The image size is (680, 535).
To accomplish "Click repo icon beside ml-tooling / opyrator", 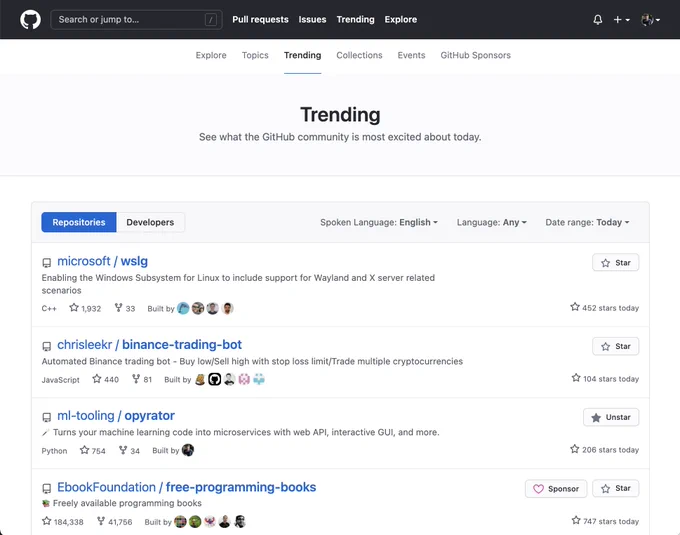I will [x=46, y=418].
